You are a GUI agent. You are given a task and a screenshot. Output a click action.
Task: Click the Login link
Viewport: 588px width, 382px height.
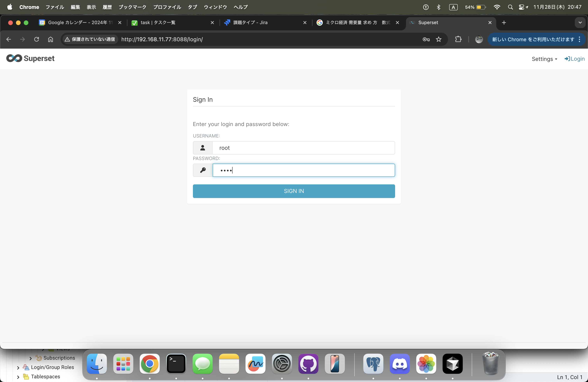click(574, 59)
